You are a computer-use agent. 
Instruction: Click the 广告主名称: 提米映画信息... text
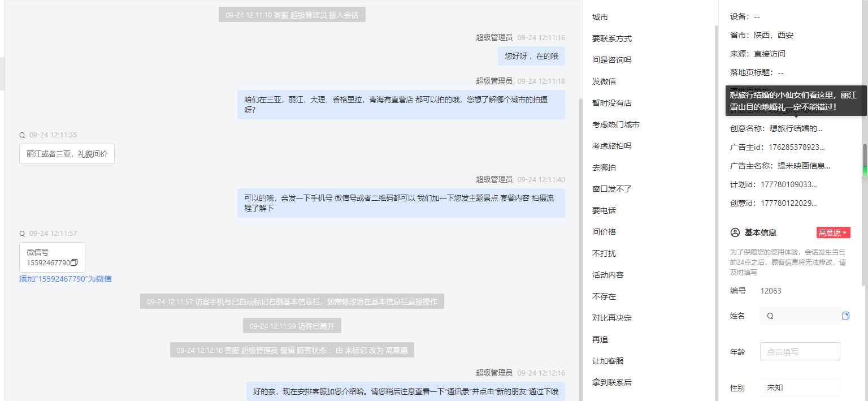(x=780, y=166)
